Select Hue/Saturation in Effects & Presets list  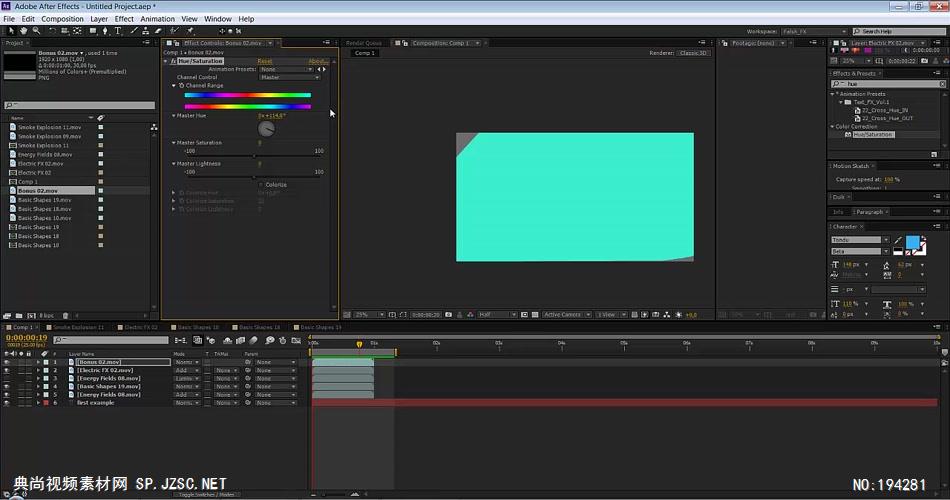click(873, 135)
